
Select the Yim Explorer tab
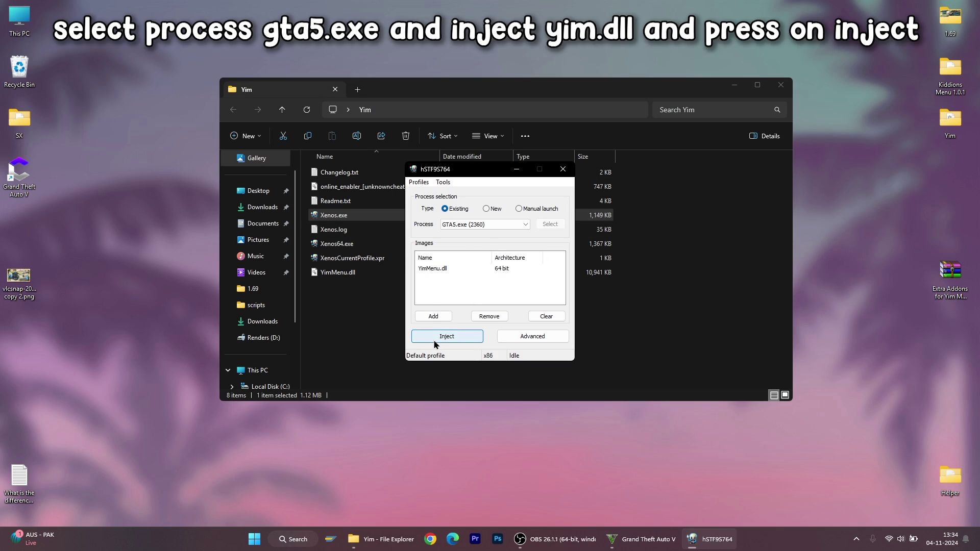284,89
